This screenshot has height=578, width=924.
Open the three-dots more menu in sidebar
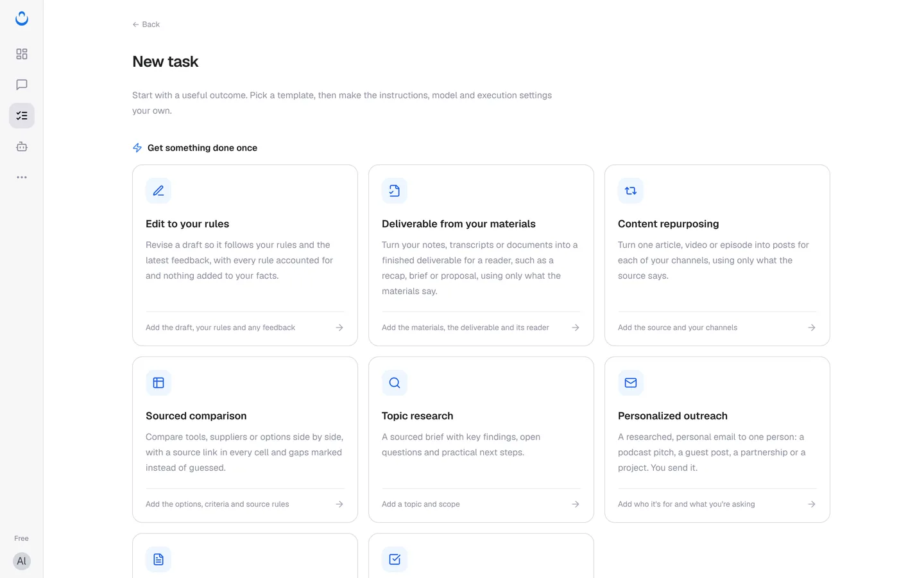[x=22, y=177]
